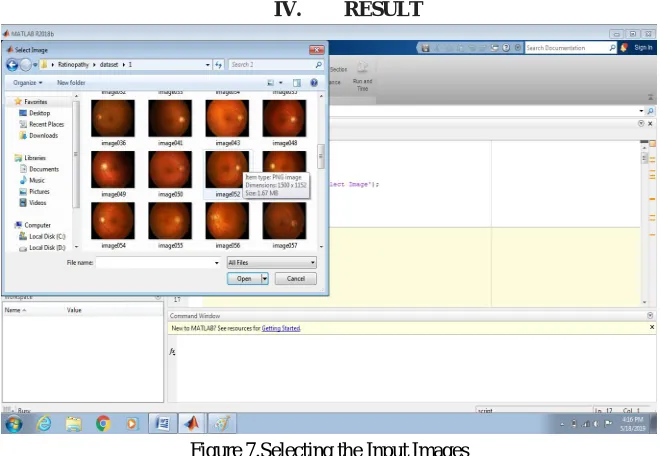
Task: Click the Windows Start button
Action: [13, 424]
